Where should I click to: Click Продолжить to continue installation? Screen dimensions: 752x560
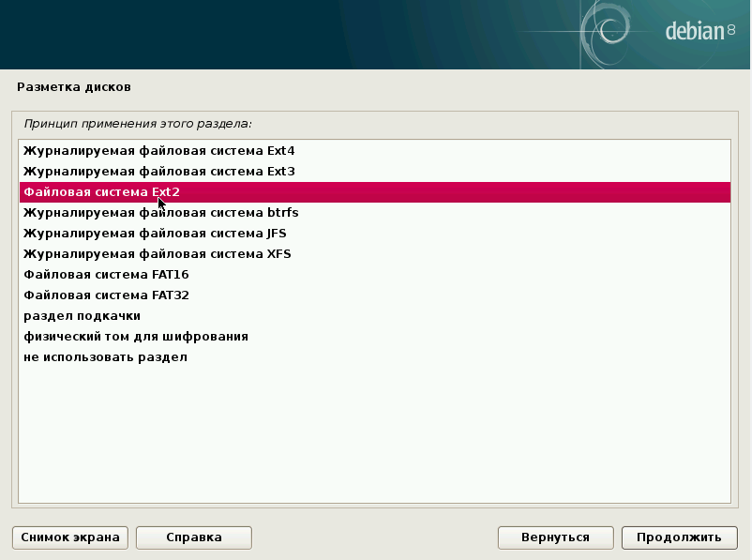click(x=679, y=537)
